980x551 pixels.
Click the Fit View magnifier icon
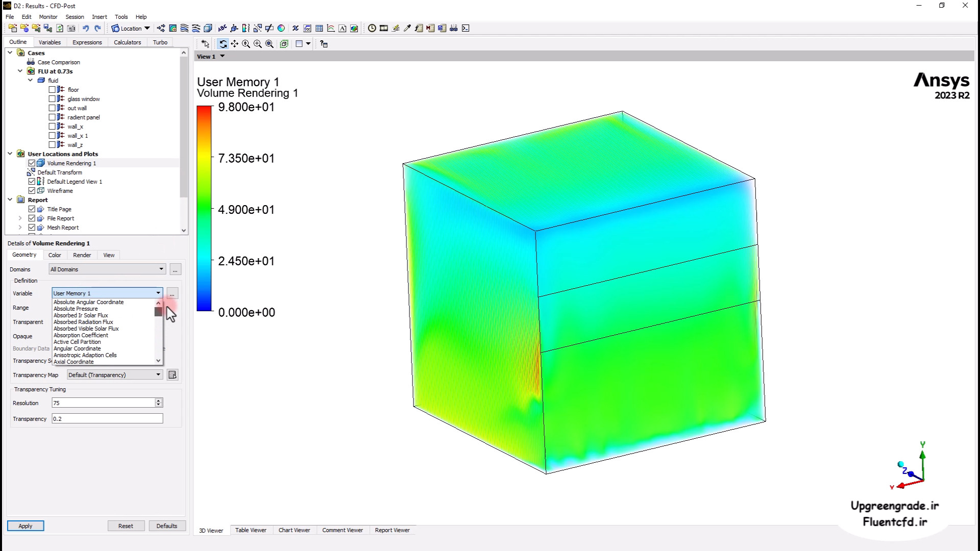coord(269,44)
